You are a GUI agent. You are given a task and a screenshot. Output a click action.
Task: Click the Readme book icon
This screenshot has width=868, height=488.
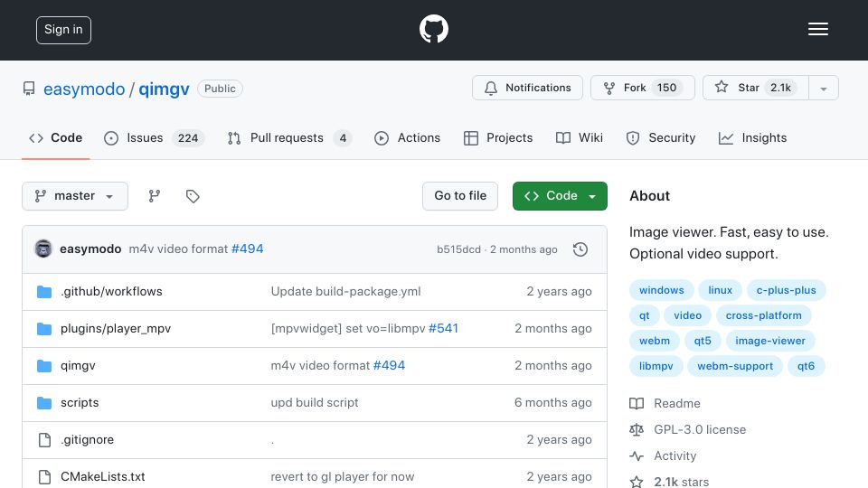[x=637, y=403]
